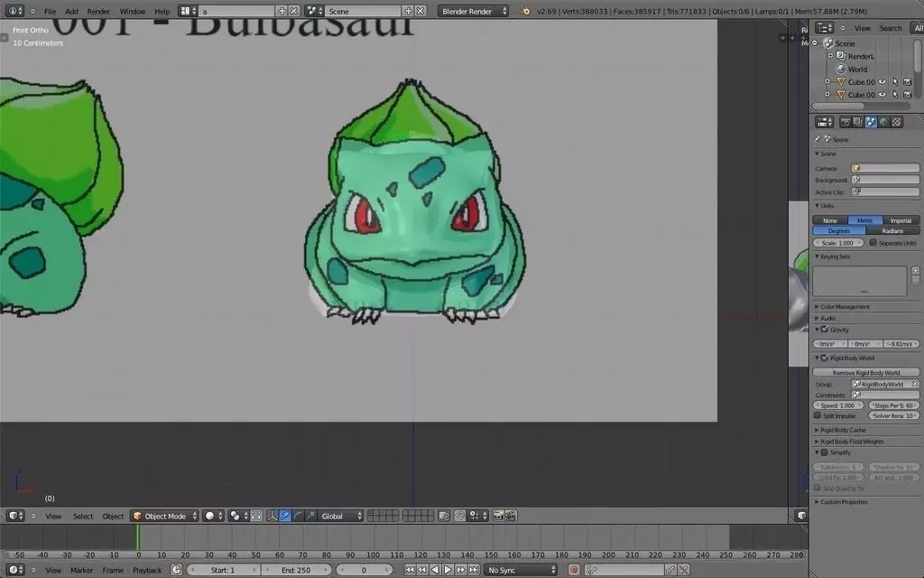Select the translate manipulator arrow icon

pos(285,516)
